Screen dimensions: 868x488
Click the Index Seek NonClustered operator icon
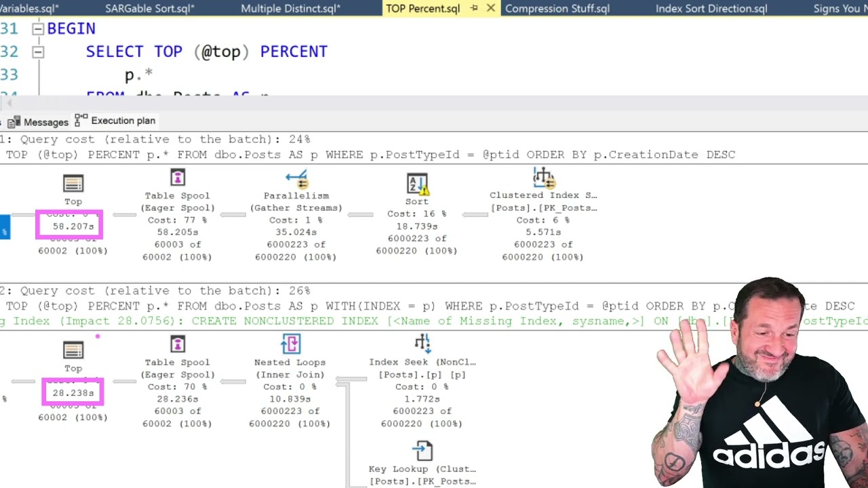422,344
